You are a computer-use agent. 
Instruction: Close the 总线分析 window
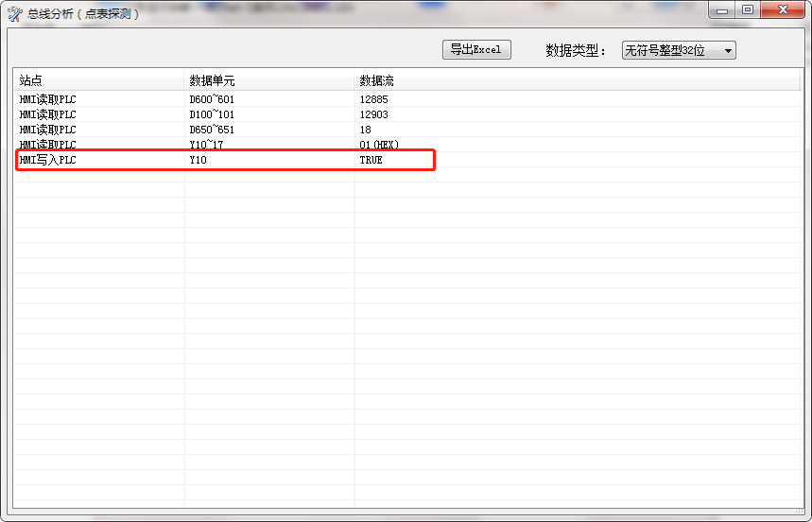[x=783, y=10]
